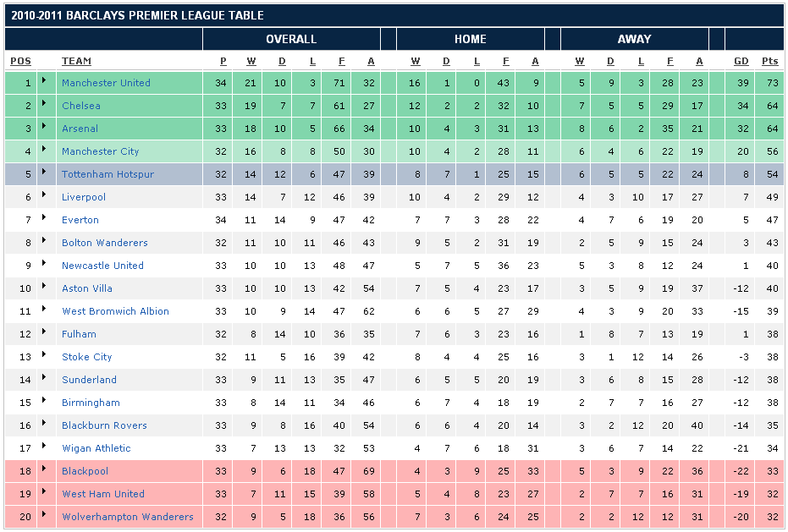788x532 pixels.
Task: Expand the Liverpool row arrow
Action: [44, 195]
